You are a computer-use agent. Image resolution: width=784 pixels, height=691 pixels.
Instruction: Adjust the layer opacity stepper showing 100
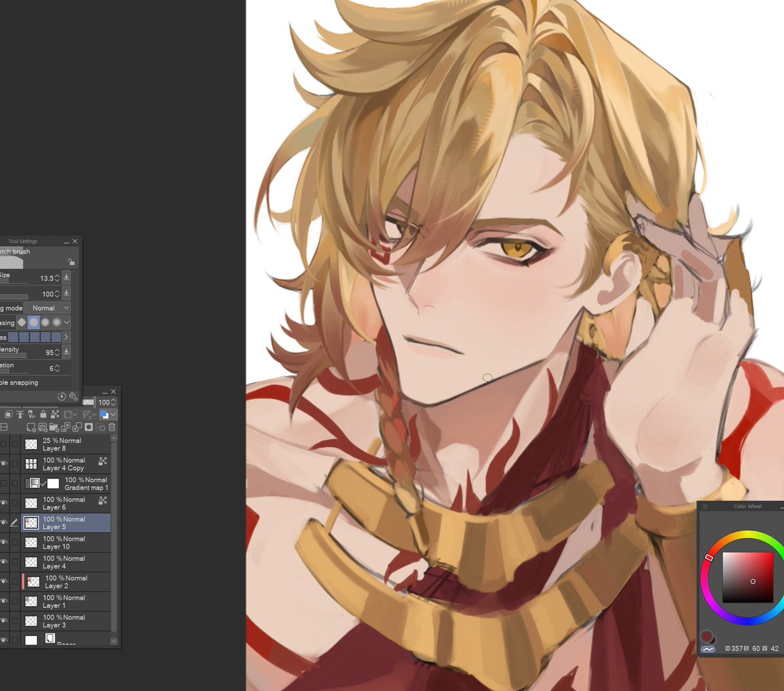(114, 402)
